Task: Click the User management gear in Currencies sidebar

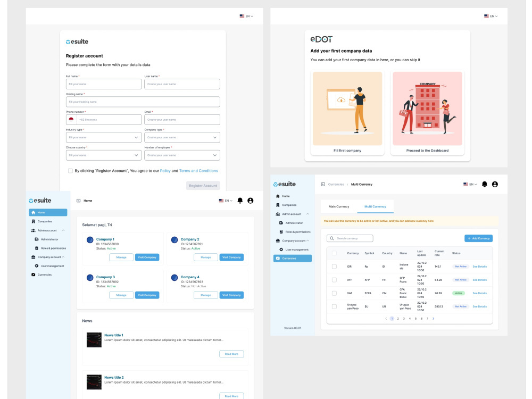Action: pyautogui.click(x=281, y=250)
